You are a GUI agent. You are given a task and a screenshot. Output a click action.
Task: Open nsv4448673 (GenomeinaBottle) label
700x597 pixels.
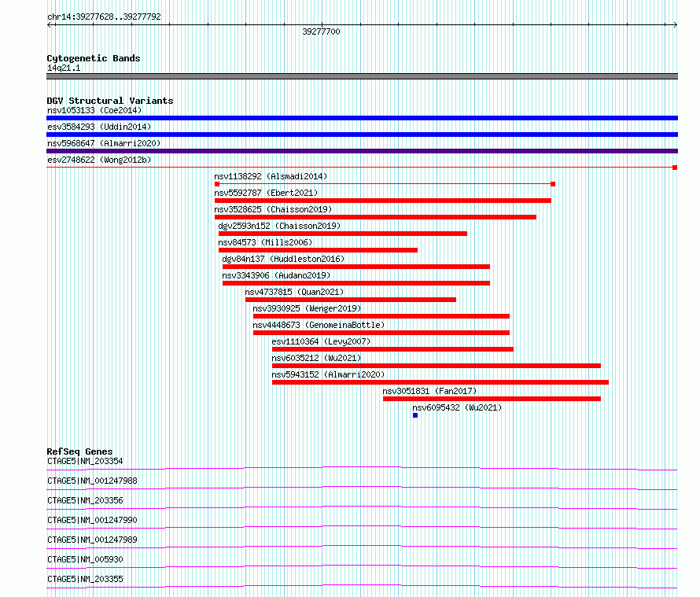tap(319, 325)
